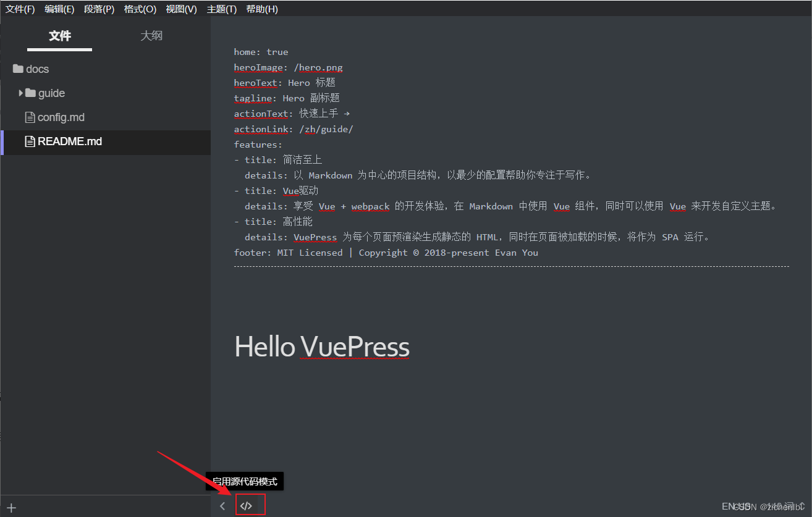Open the 帮助(H) menu
The image size is (812, 517).
point(262,9)
